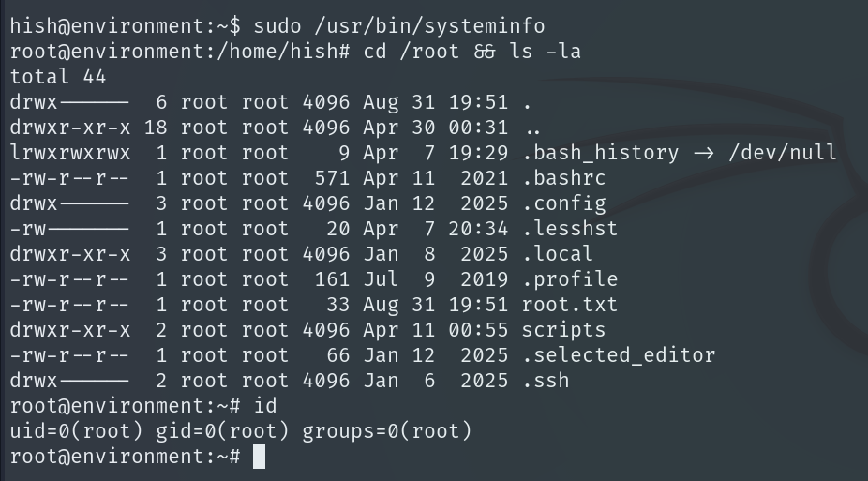
Task: Click the .lesshst file name
Action: 571,229
